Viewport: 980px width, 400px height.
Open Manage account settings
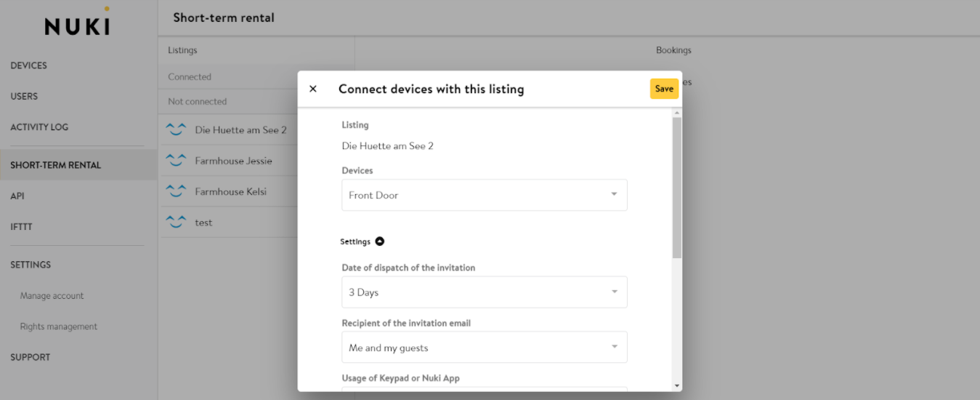pos(52,296)
